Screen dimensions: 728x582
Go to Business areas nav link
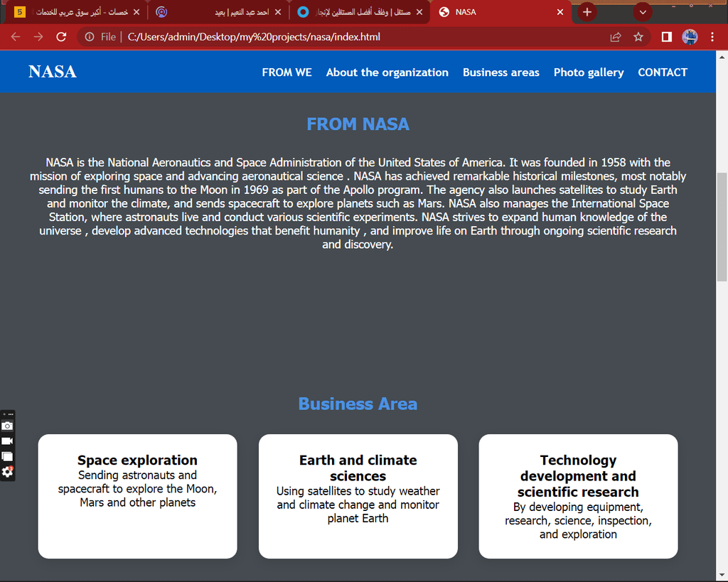click(x=501, y=72)
